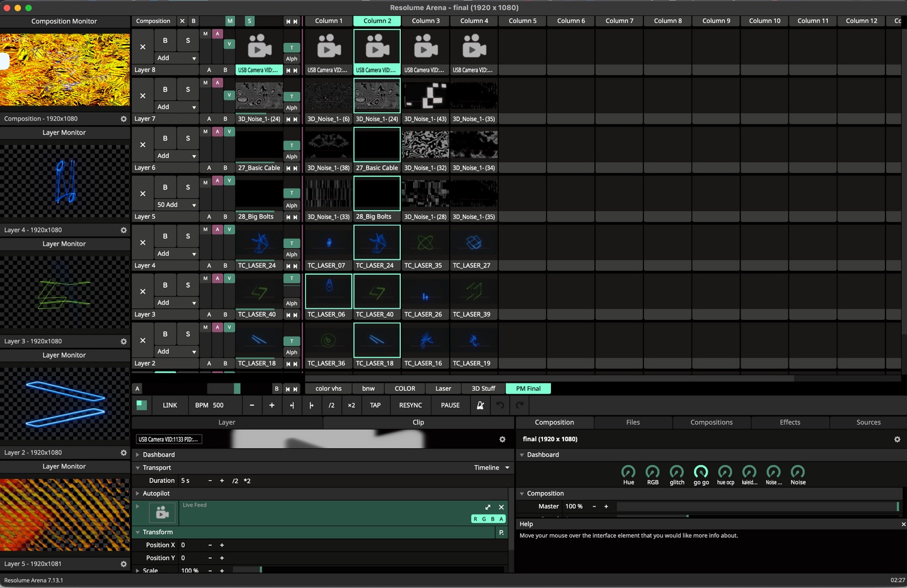Toggle the Live Feed RGBA channel buttons
This screenshot has height=588, width=907.
488,519
